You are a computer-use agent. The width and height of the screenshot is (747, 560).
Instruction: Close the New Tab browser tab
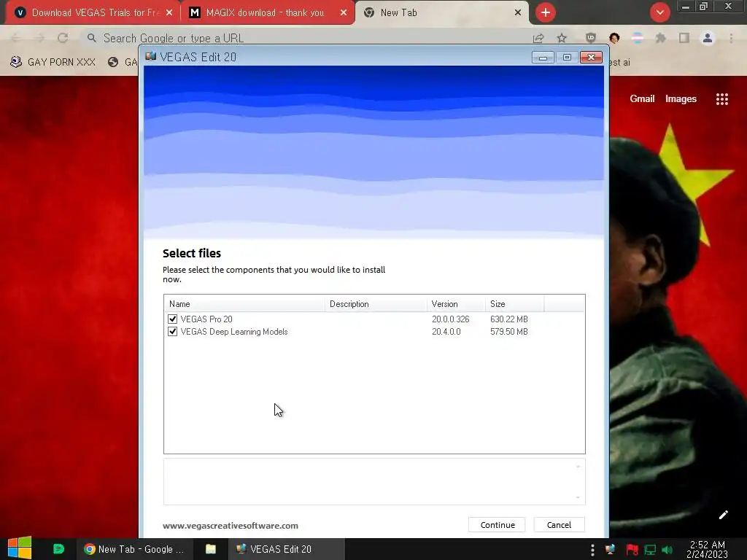(518, 12)
